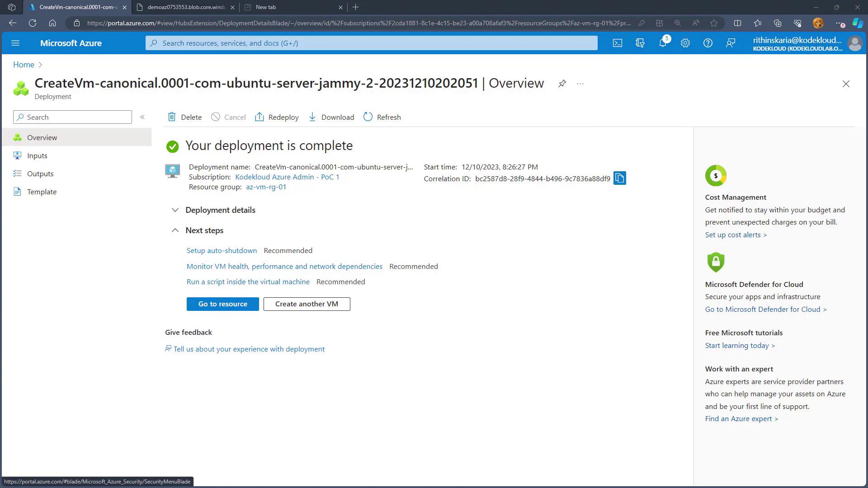Click the Refresh toolbar icon
The width and height of the screenshot is (868, 488).
[382, 117]
